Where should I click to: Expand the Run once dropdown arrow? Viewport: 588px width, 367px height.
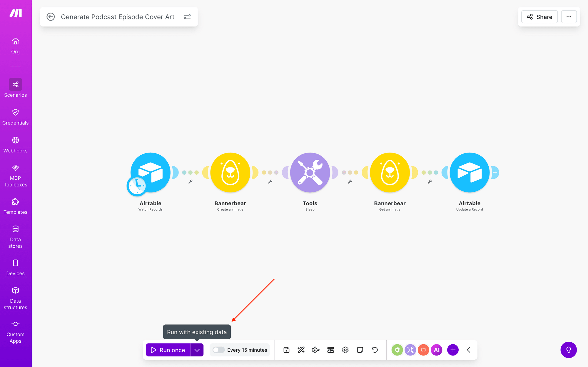(x=197, y=350)
